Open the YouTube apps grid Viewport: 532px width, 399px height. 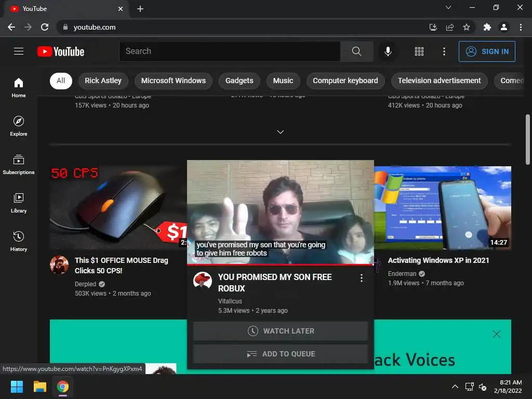point(419,51)
